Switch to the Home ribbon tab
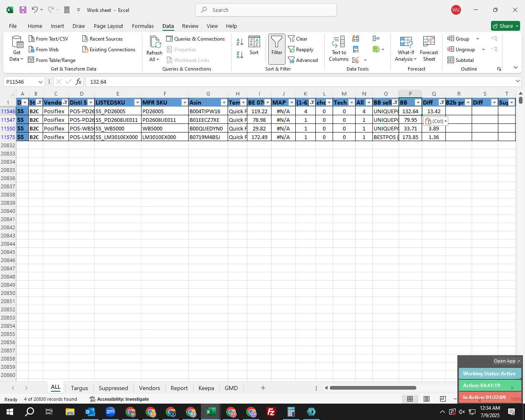This screenshot has height=420, width=525. click(35, 26)
